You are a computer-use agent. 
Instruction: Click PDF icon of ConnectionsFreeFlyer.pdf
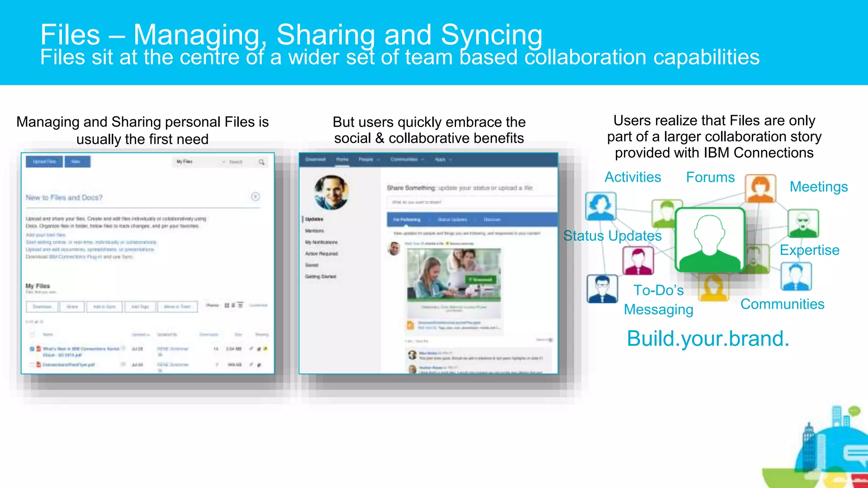click(x=39, y=364)
